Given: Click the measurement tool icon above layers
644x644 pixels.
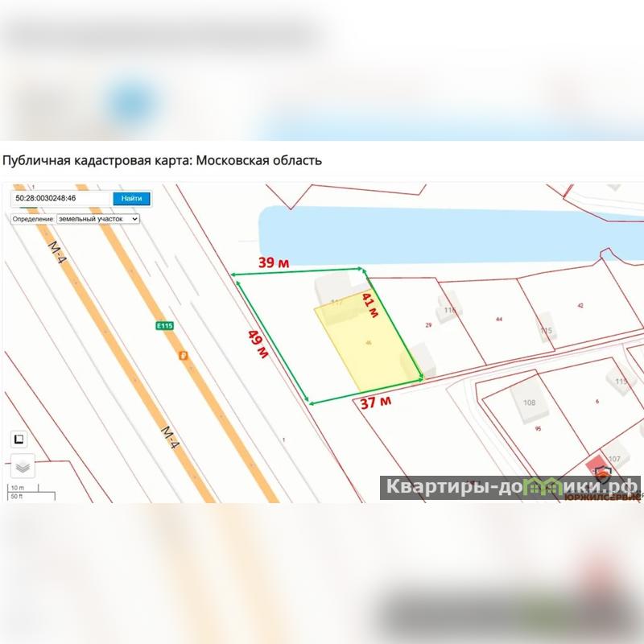Looking at the screenshot, I should coord(19,439).
